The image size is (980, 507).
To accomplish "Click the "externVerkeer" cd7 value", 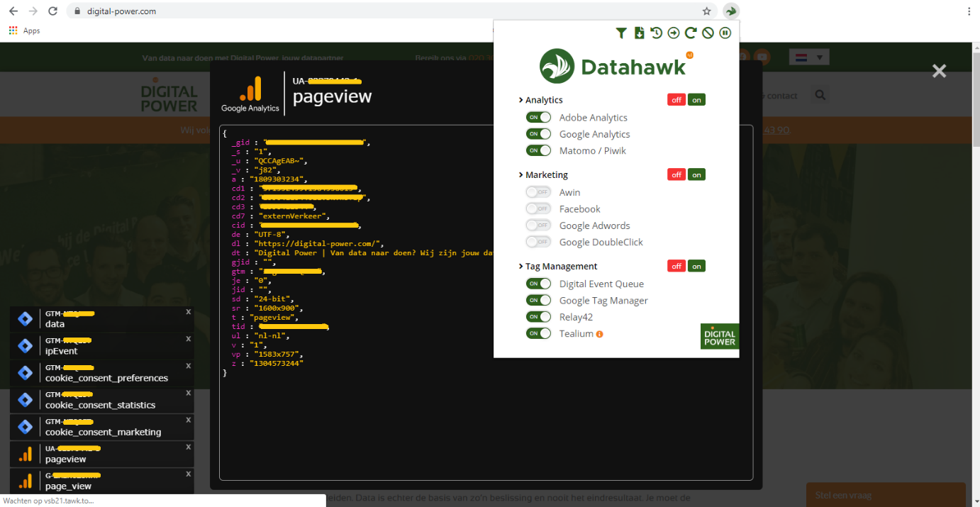I will pos(292,216).
